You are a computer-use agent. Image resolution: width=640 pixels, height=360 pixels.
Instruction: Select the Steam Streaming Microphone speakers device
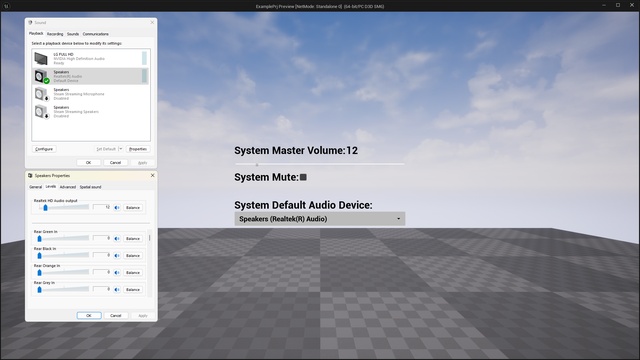click(x=90, y=94)
